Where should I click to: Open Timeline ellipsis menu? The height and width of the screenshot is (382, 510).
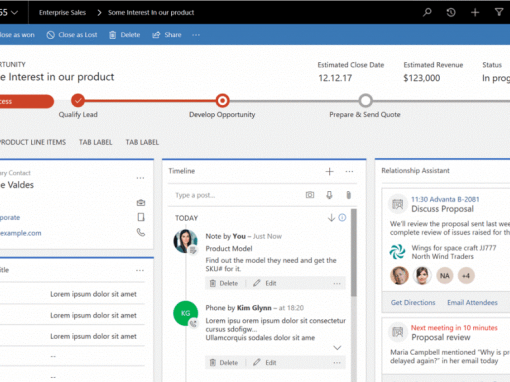point(349,171)
